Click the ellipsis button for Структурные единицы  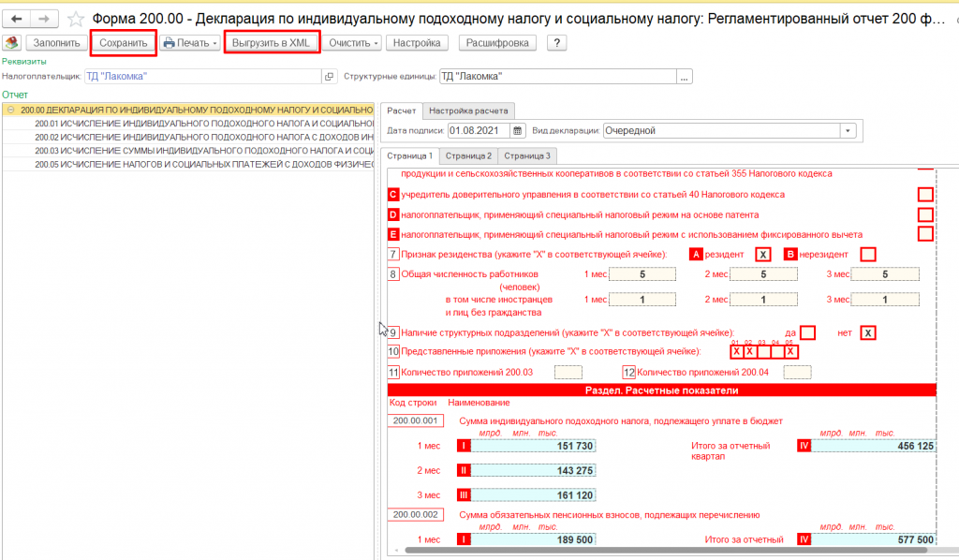pyautogui.click(x=685, y=77)
